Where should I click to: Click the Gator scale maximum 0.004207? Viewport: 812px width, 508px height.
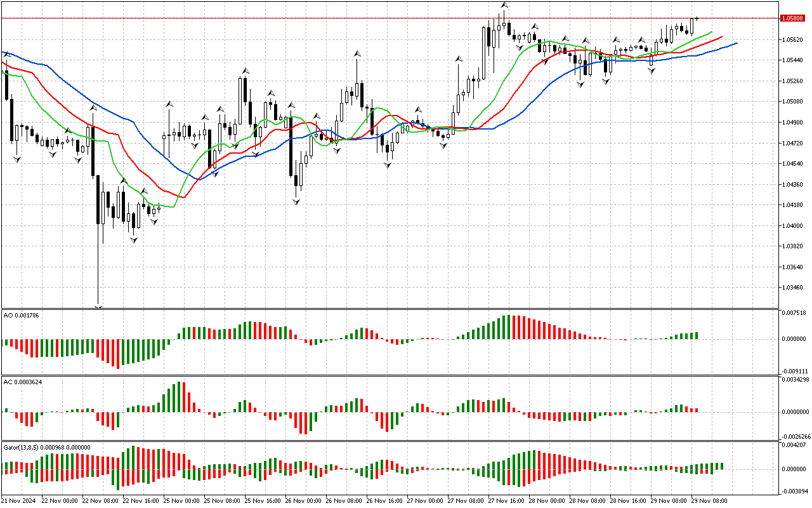click(x=794, y=445)
